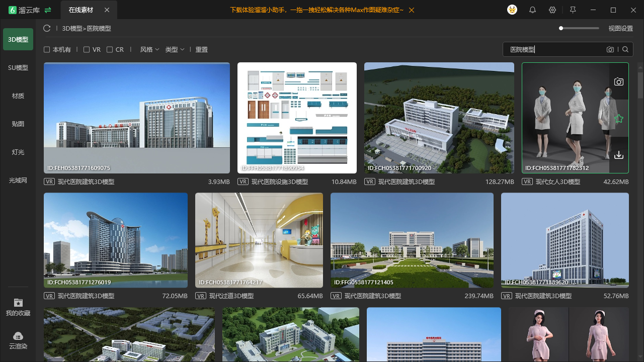Click the 医院模型 breadcrumb link
This screenshot has height=362, width=644.
(x=99, y=29)
